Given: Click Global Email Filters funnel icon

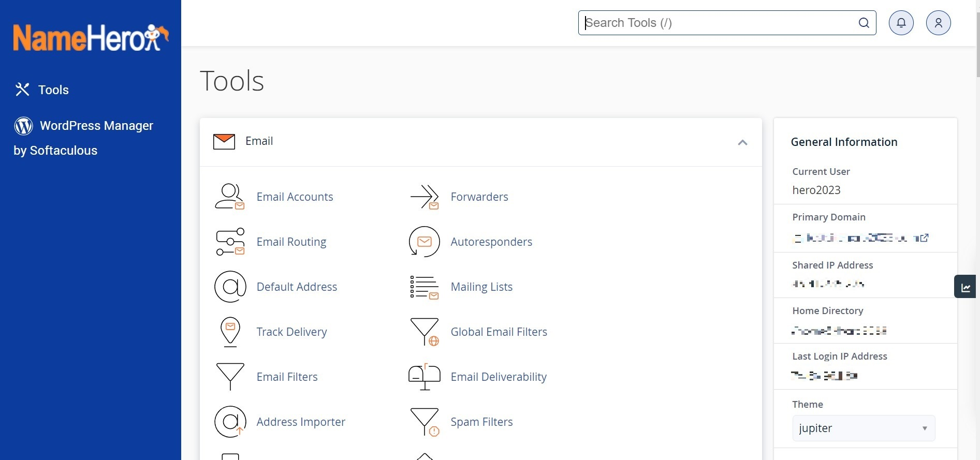Looking at the screenshot, I should tap(425, 332).
